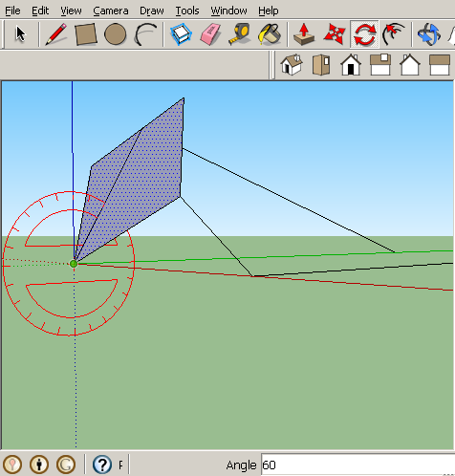Image resolution: width=455 pixels, height=476 pixels.
Task: Select the Line pencil tool
Action: (56, 34)
